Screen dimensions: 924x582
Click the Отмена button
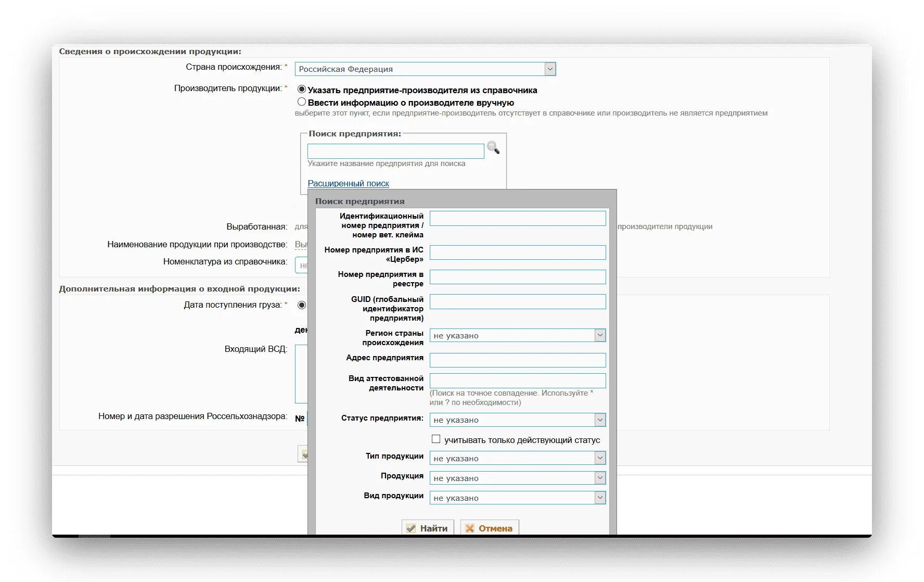coord(490,528)
